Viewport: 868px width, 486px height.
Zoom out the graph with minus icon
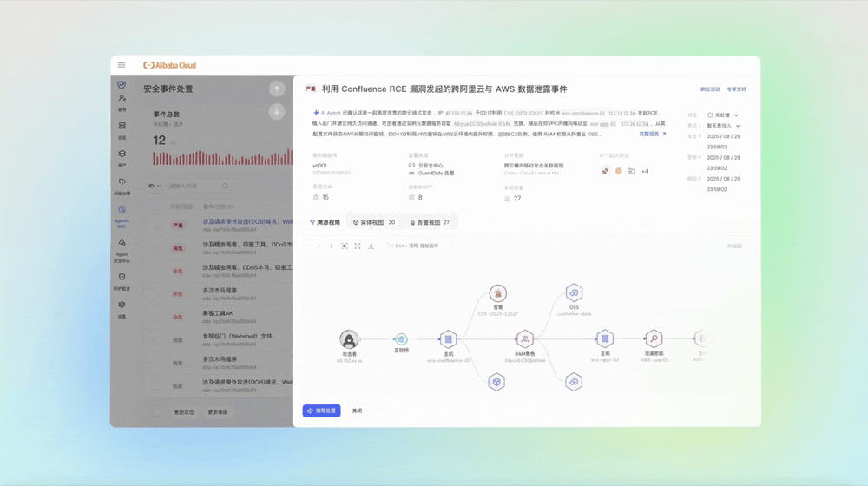318,246
